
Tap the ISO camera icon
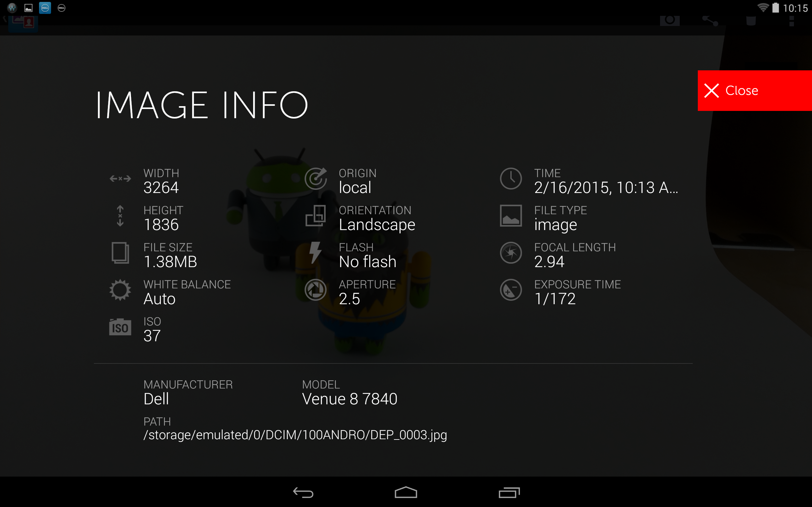coord(120,327)
